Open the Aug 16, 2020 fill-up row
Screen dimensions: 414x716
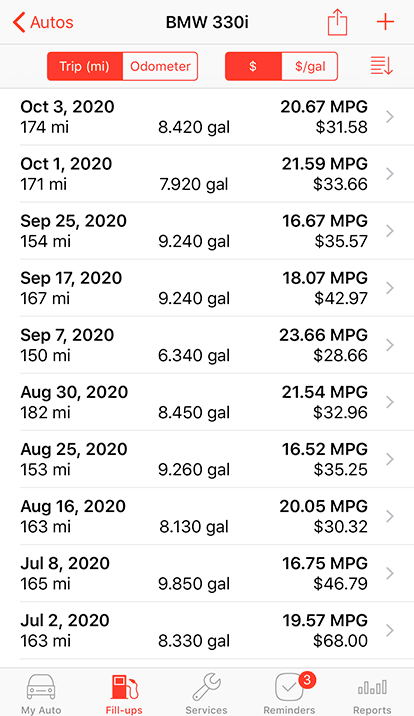click(207, 516)
